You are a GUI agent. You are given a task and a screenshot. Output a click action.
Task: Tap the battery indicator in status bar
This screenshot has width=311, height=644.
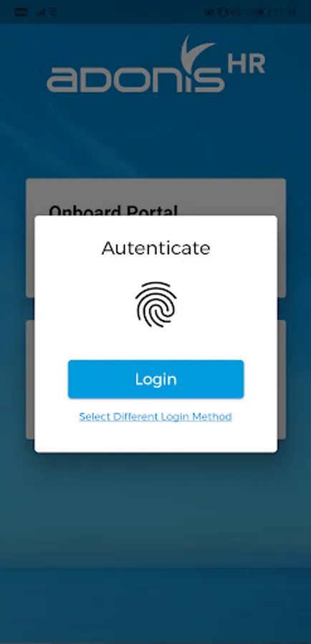pos(259,12)
